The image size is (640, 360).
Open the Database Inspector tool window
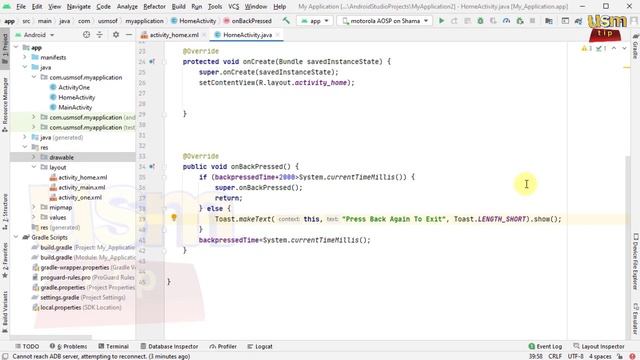[169, 346]
